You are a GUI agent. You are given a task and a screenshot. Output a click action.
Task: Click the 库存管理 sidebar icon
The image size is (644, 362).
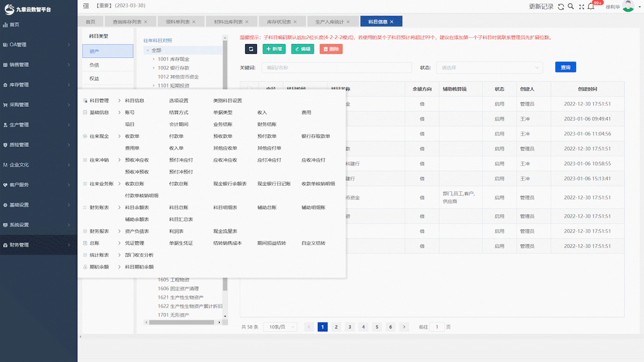[x=5, y=85]
